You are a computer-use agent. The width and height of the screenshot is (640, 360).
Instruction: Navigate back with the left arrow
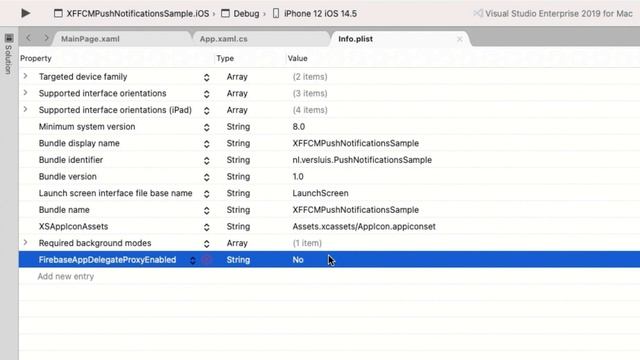tap(28, 38)
